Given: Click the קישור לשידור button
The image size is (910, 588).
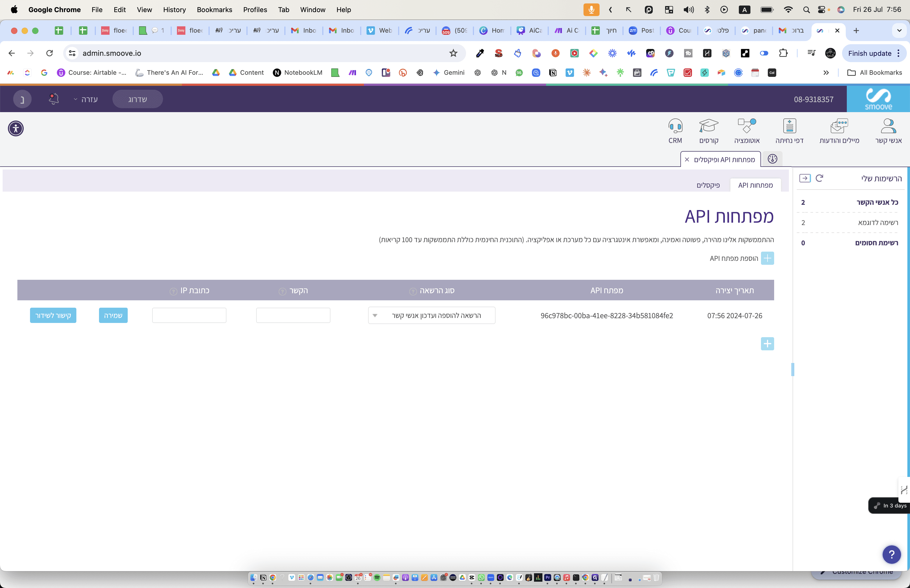Looking at the screenshot, I should click(x=53, y=315).
